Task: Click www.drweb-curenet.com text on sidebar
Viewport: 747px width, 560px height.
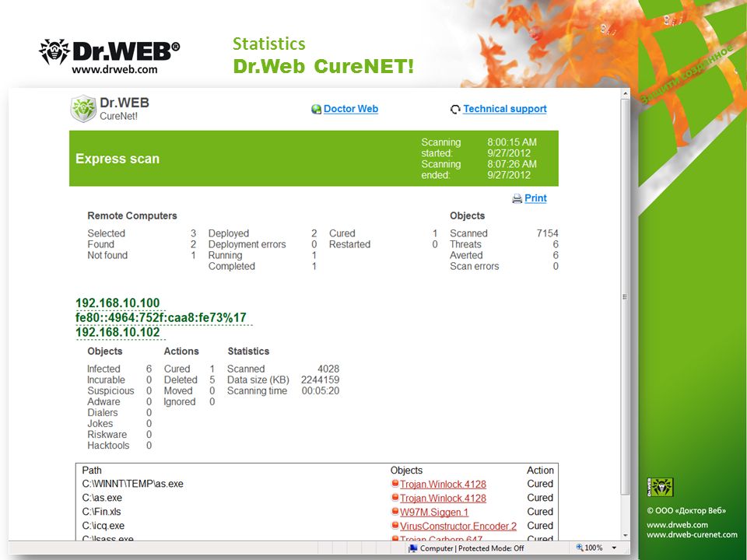Action: [x=692, y=535]
